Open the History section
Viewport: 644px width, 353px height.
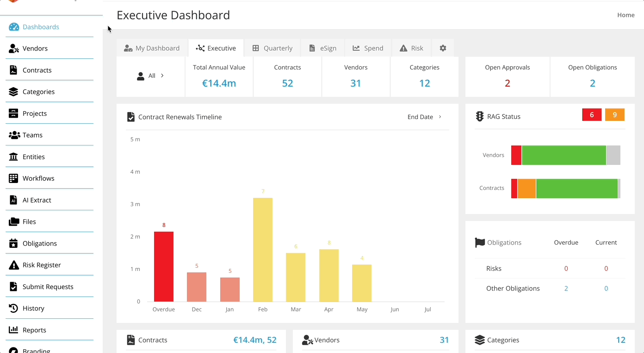[x=33, y=308]
